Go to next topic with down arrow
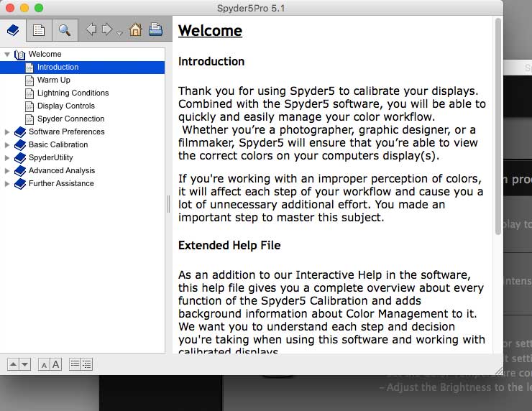 [24, 364]
